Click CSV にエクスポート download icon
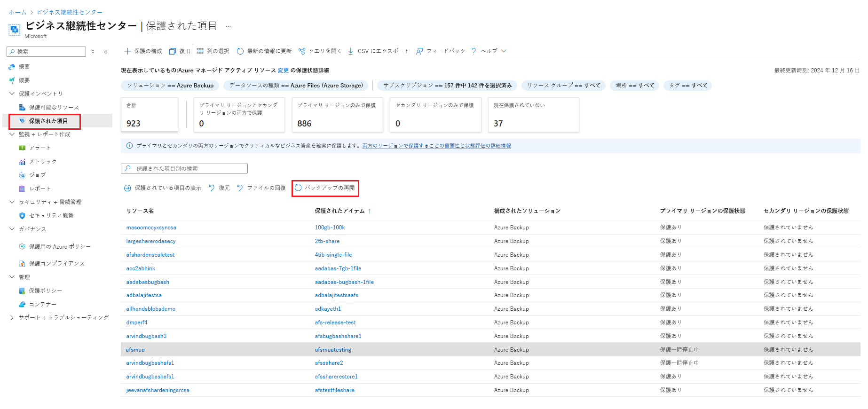The height and width of the screenshot is (409, 868). 351,51
